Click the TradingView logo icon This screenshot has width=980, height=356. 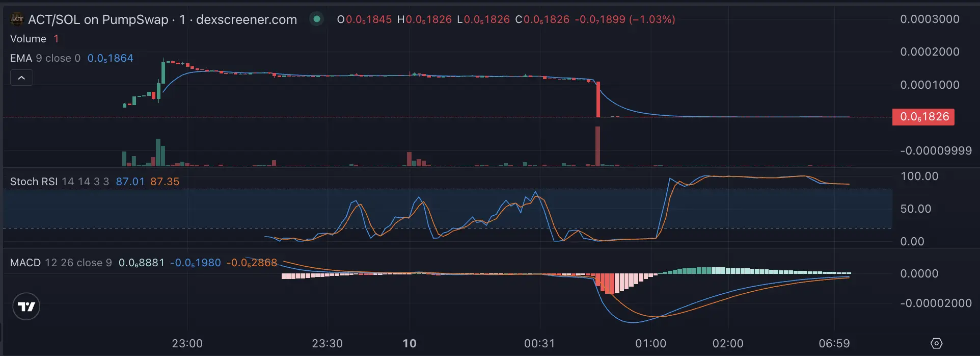(26, 307)
